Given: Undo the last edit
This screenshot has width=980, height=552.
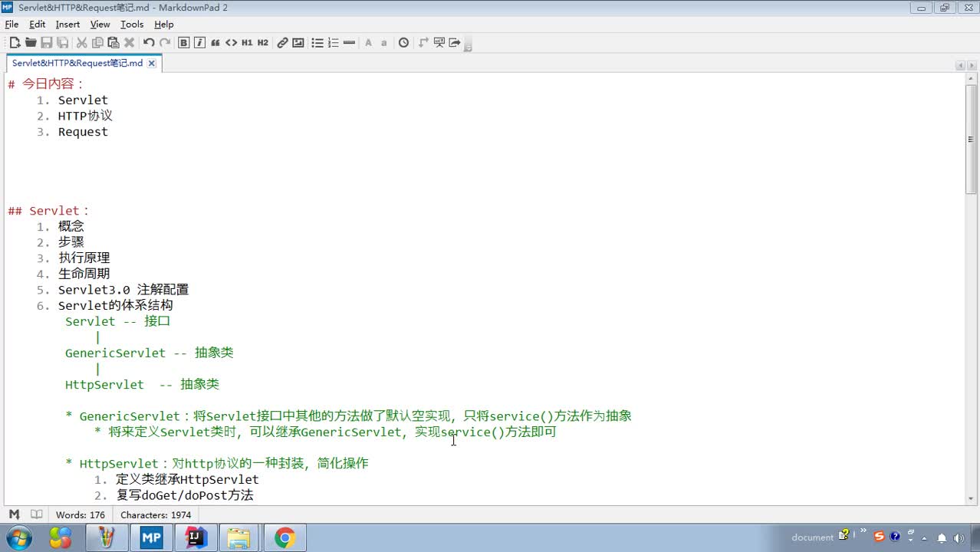Looking at the screenshot, I should 149,43.
